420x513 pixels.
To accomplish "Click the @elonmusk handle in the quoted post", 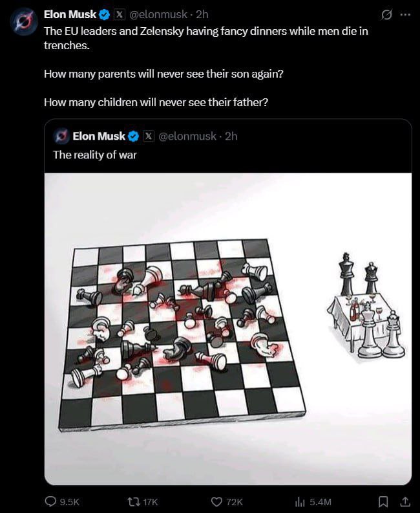I will click(x=187, y=136).
